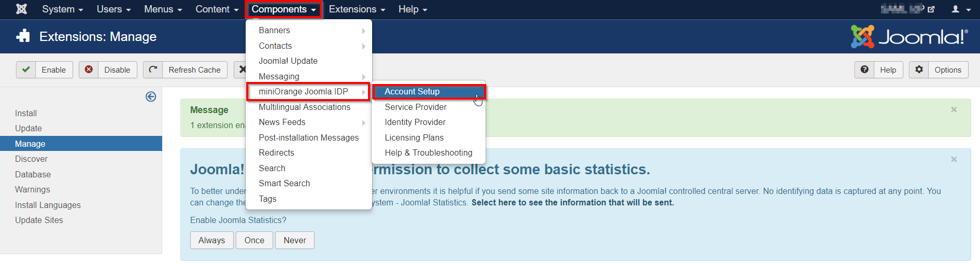Click Once for Joomla Statistics
Image resolution: width=980 pixels, height=264 pixels.
(254, 240)
